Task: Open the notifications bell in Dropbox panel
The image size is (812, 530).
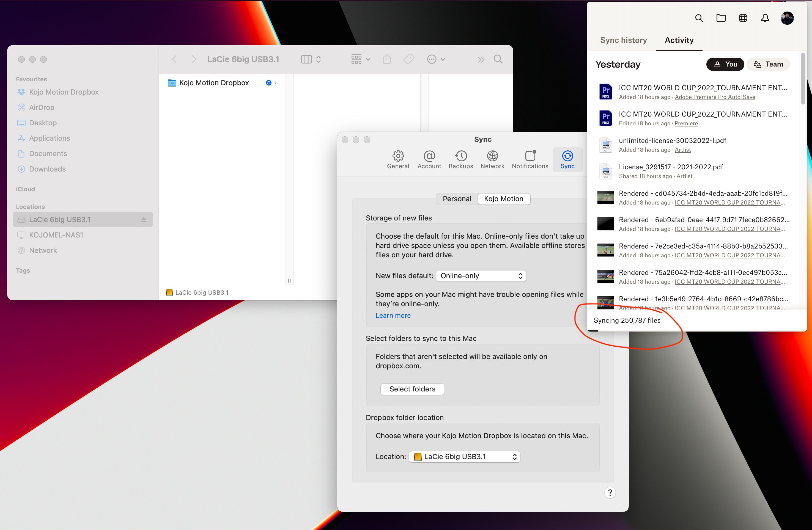Action: 765,18
